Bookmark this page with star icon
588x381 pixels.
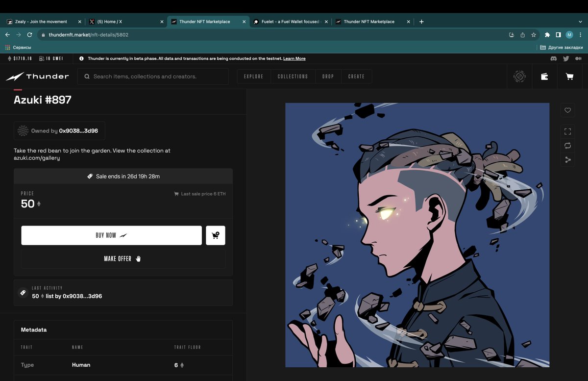(534, 35)
